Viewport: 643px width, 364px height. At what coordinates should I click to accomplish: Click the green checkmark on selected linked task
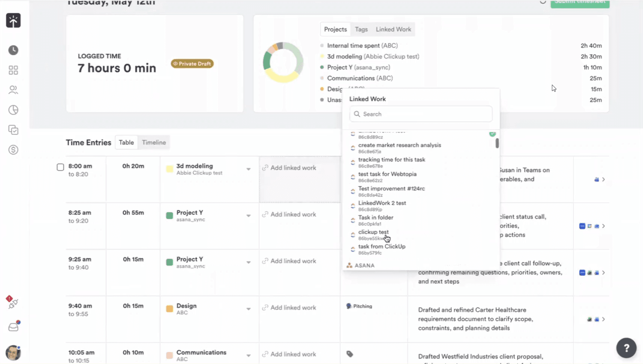[x=492, y=134]
